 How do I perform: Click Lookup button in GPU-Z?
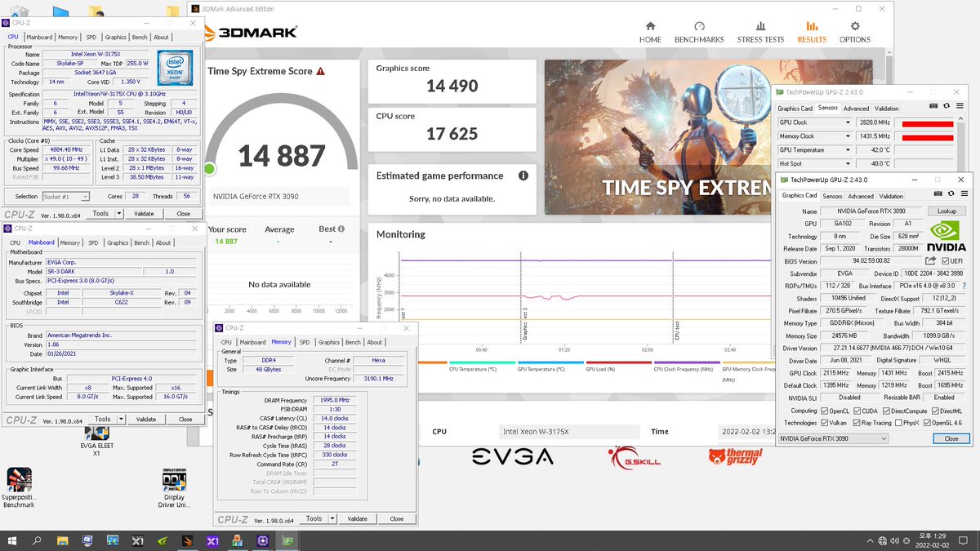click(x=947, y=211)
